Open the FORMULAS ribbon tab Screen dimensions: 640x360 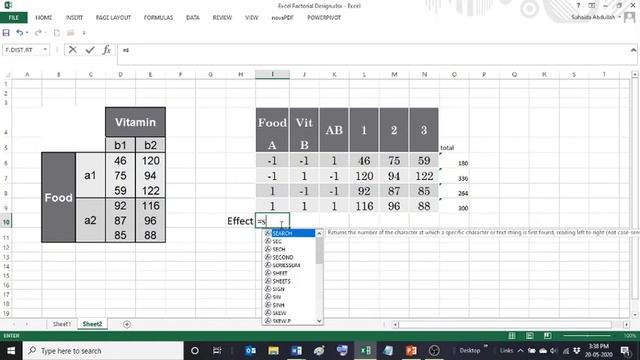(x=158, y=18)
